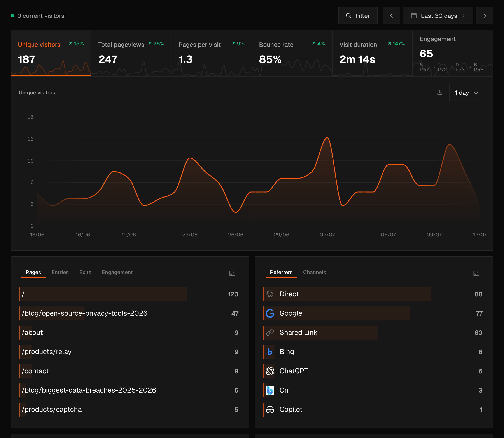Image resolution: width=504 pixels, height=438 pixels.
Task: Click the root page count value 120
Action: tap(233, 294)
